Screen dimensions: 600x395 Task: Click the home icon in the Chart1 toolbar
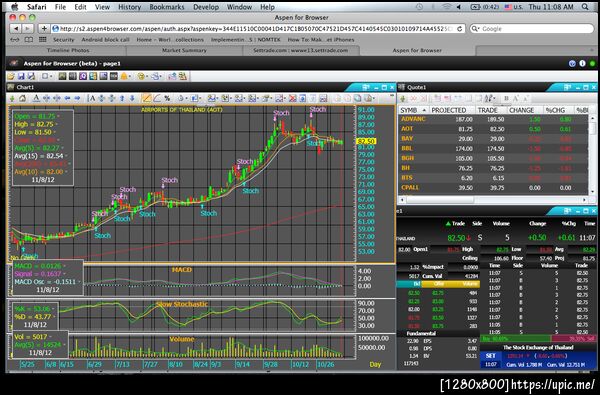coord(22,98)
